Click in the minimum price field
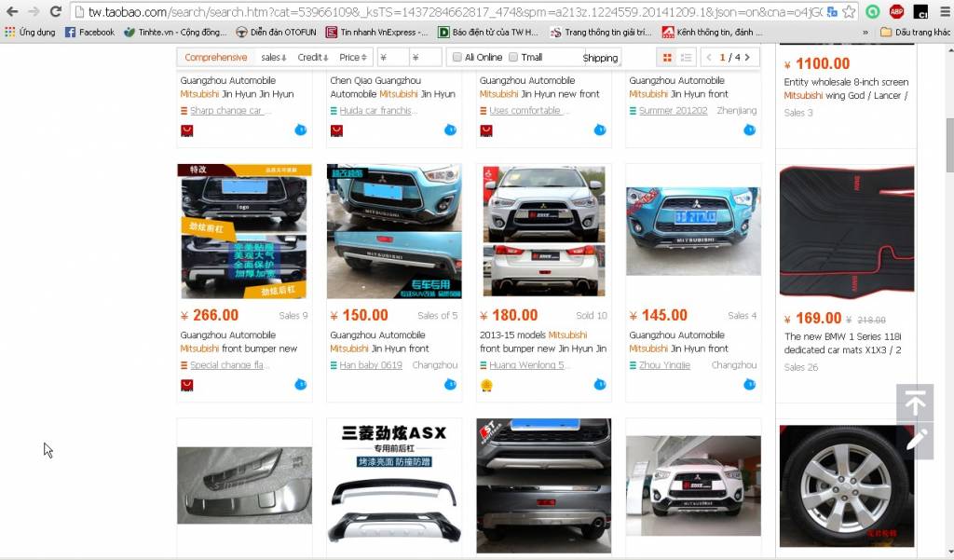This screenshot has height=560, width=954. [x=393, y=57]
